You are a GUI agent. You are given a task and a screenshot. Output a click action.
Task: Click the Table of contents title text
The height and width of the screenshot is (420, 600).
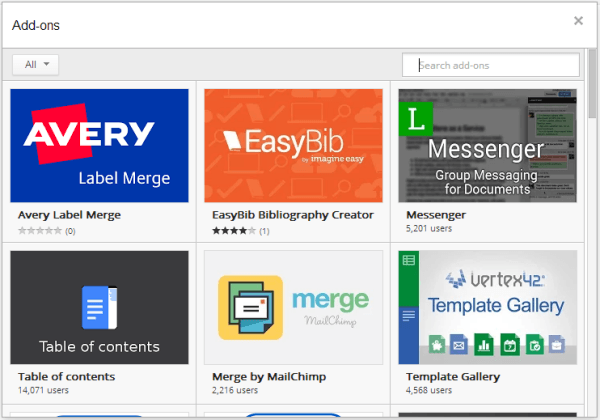pyautogui.click(x=67, y=377)
